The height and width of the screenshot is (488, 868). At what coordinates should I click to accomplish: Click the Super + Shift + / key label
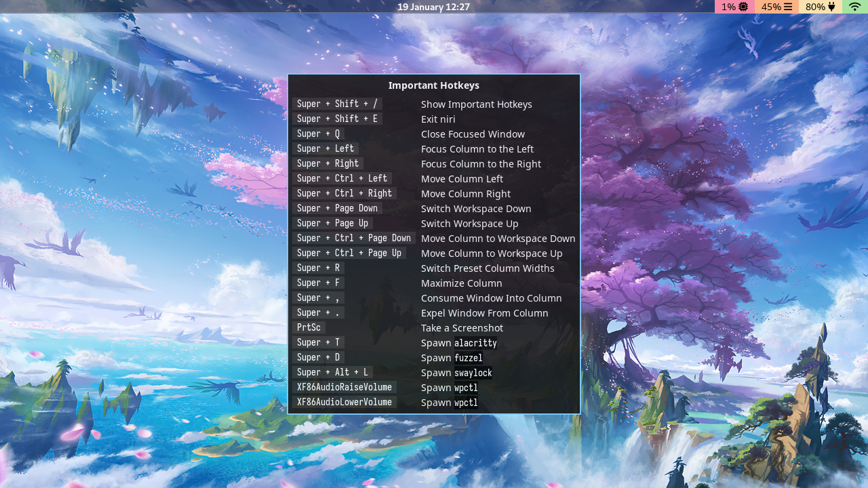(337, 104)
